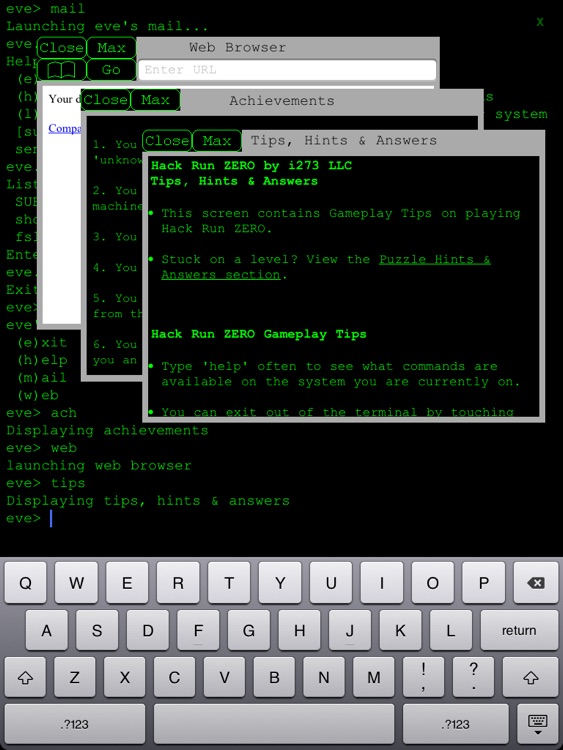Maximize the Tips, Hints & Answers window
The image size is (563, 750).
(x=217, y=141)
